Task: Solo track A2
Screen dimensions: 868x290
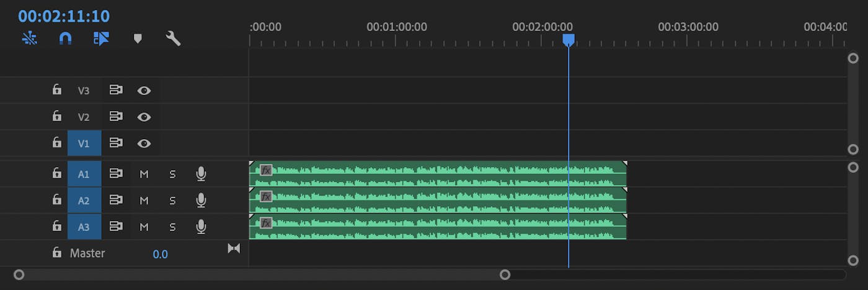Action: pos(172,201)
